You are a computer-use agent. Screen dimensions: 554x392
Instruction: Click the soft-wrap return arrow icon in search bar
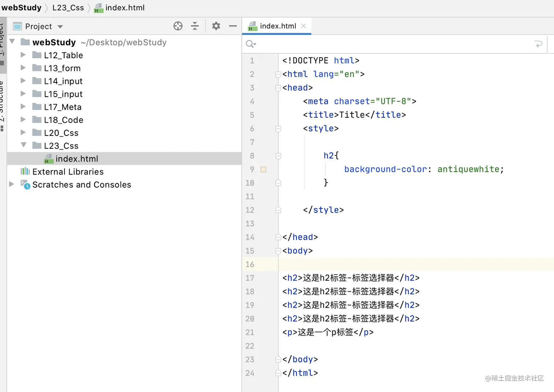click(x=538, y=44)
